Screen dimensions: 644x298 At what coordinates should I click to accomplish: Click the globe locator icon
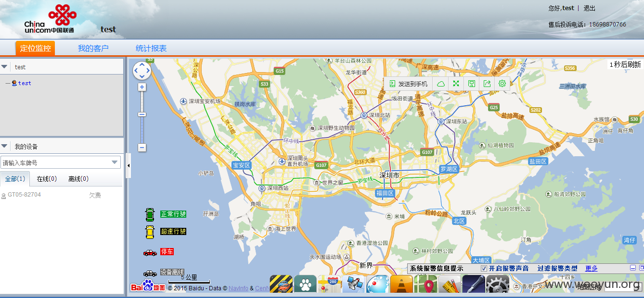377,284
